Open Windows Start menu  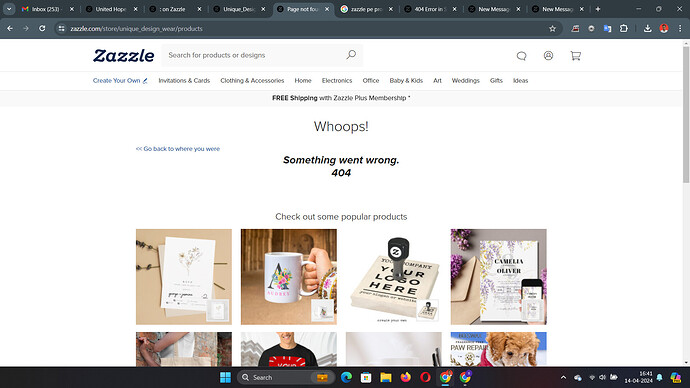[225, 377]
